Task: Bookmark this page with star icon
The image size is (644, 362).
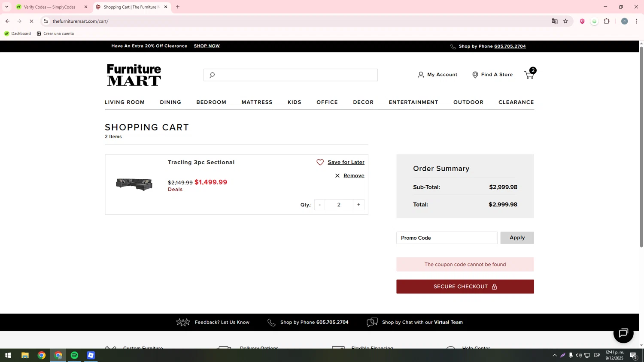Action: (x=565, y=21)
